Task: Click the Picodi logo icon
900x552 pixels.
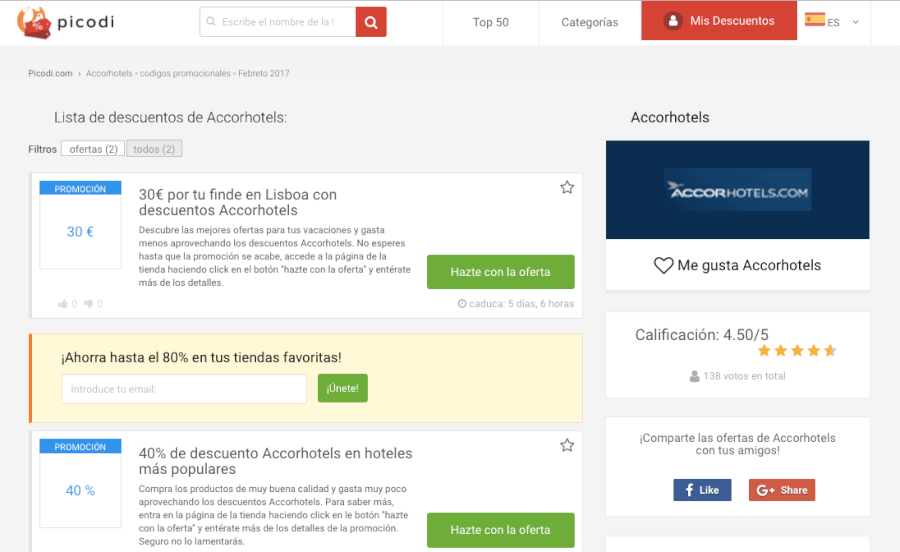Action: pos(34,22)
